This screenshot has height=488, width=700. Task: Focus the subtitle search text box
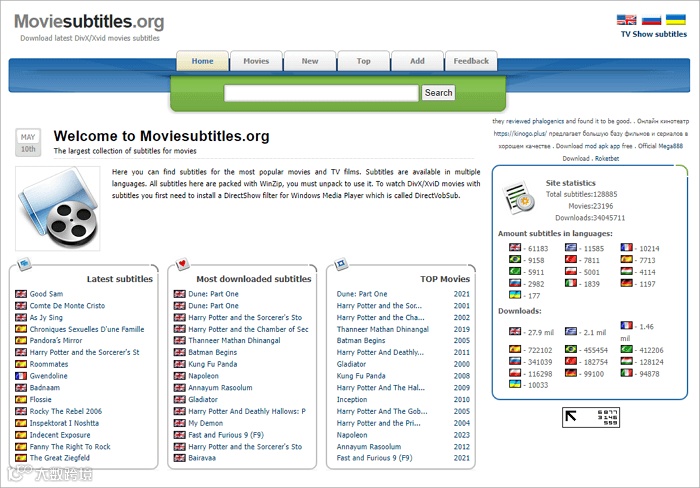[321, 93]
